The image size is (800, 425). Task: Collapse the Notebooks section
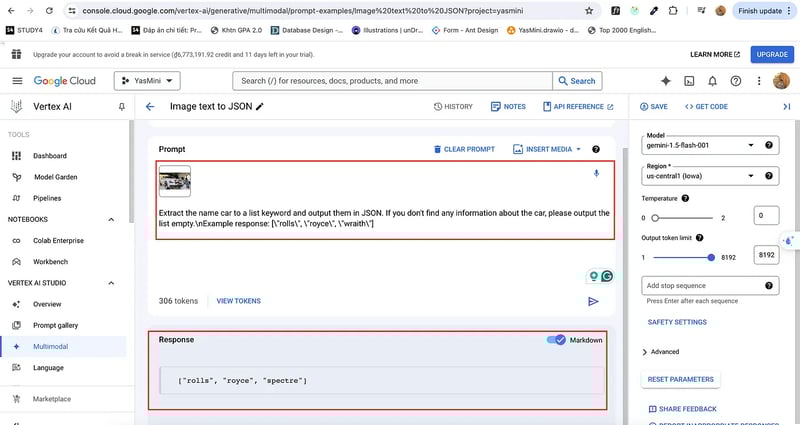(111, 219)
